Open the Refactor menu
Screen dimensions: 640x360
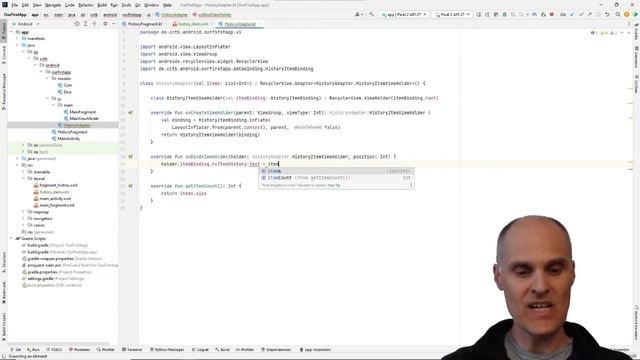[86, 5]
